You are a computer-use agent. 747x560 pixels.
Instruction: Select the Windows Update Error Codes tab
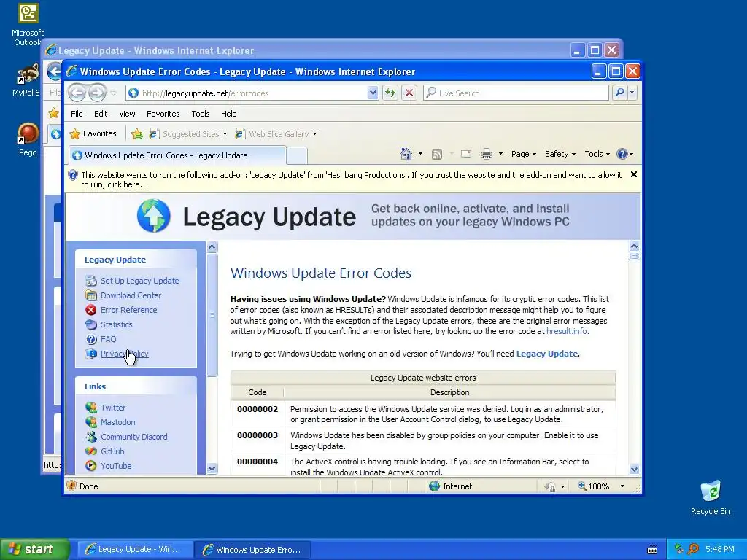point(177,155)
